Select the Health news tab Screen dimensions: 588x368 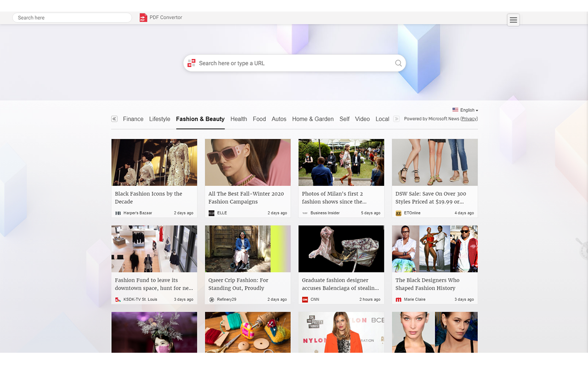[238, 119]
